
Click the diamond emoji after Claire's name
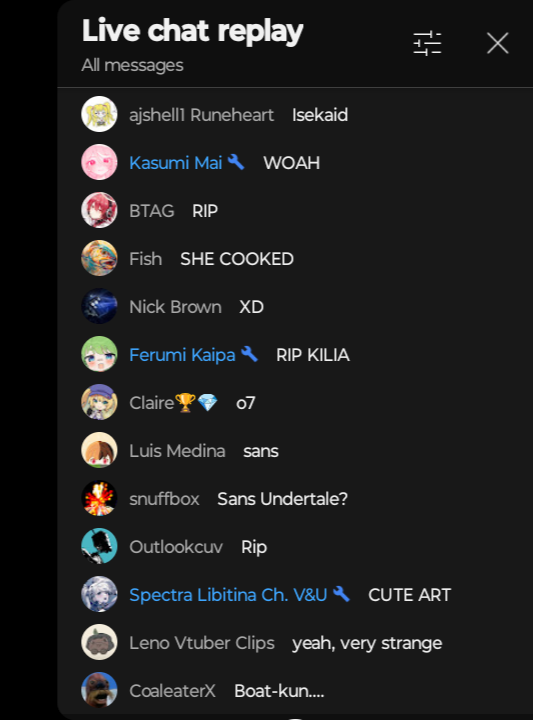(208, 403)
